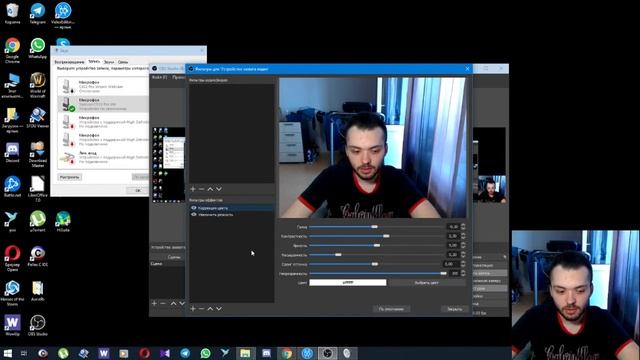Viewport: 640px width, 360px height.
Task: Click webcam preview in filters dialog
Action: click(372, 147)
